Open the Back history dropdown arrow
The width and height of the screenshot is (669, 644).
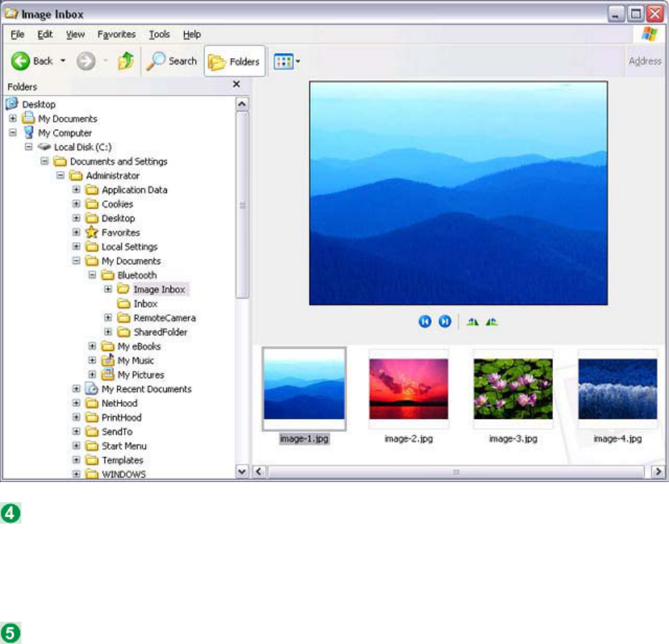point(63,61)
